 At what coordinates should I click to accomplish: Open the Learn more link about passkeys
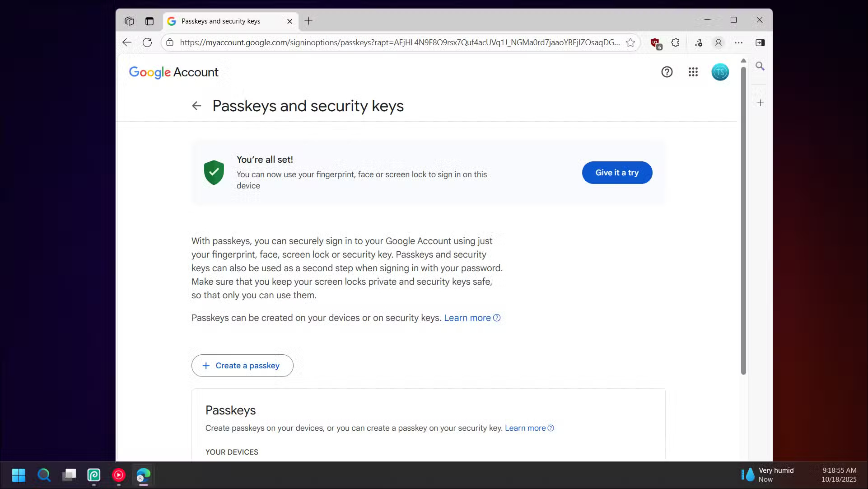tap(467, 318)
